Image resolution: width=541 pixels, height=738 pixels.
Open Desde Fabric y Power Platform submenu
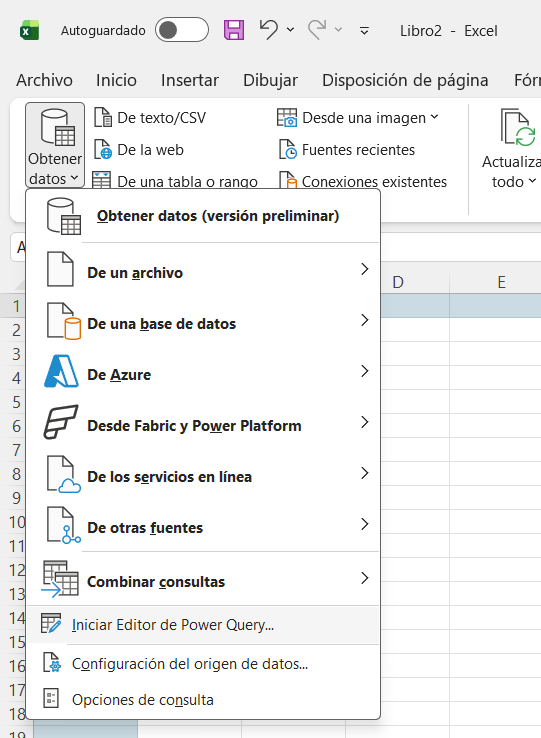pyautogui.click(x=203, y=425)
